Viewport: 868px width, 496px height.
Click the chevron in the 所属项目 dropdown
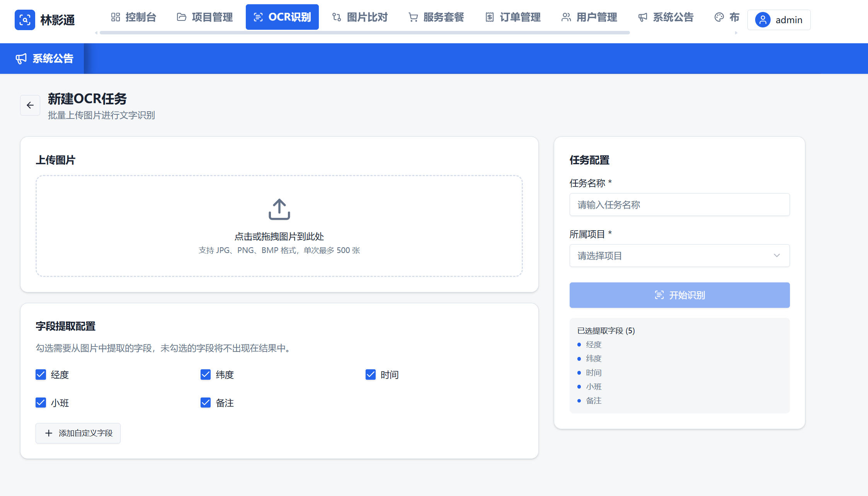coord(777,255)
